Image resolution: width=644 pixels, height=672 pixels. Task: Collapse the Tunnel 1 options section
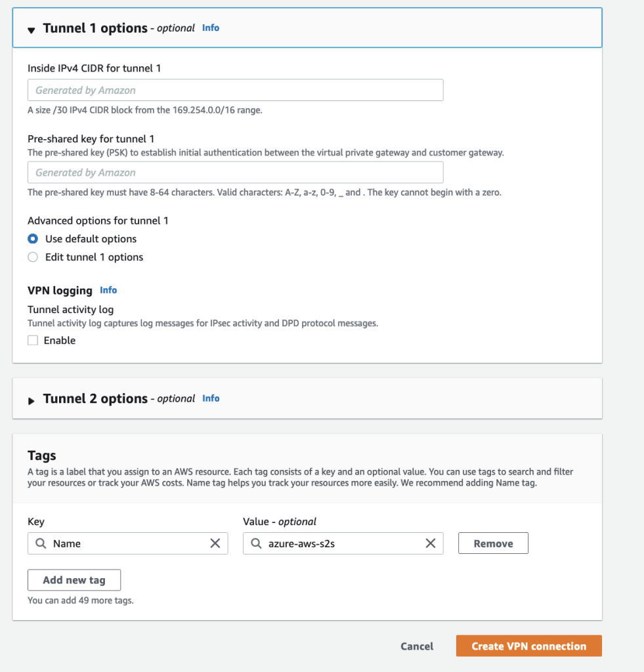(x=31, y=29)
